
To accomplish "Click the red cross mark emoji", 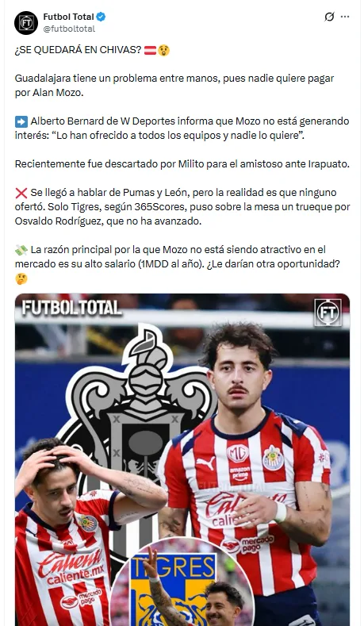I will click(x=21, y=193).
